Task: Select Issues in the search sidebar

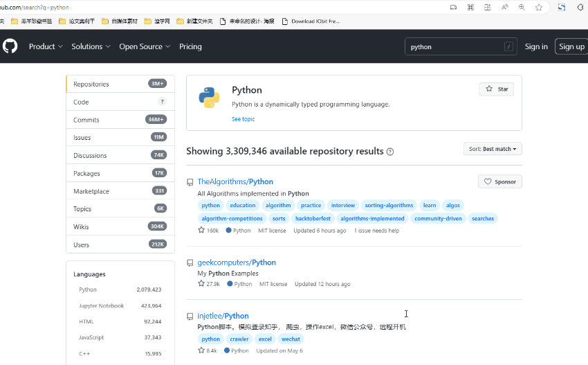Action: point(82,138)
